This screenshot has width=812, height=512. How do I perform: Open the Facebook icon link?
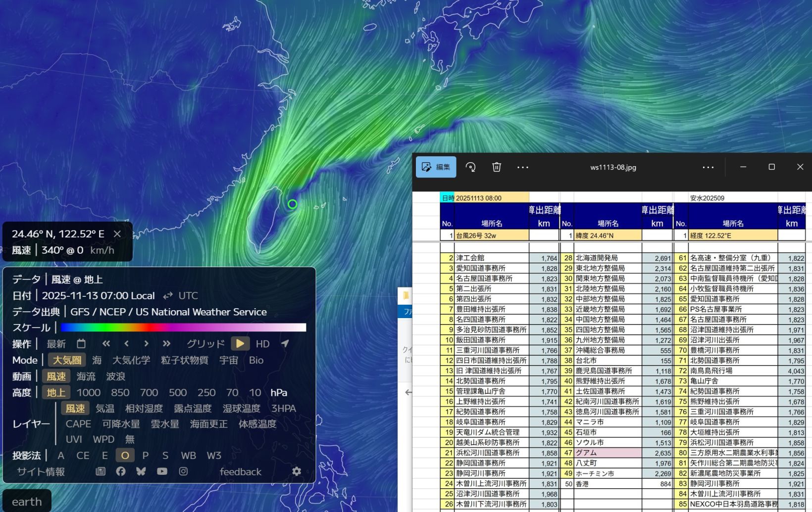(121, 471)
